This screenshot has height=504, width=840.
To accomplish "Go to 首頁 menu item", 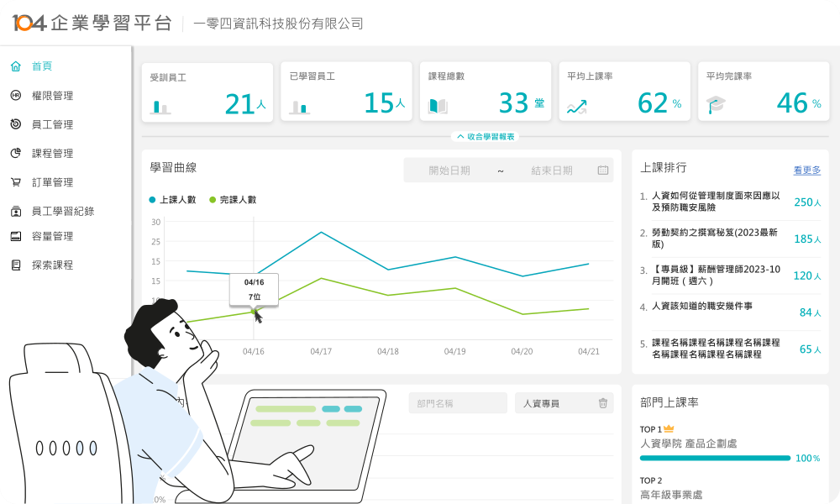I will 42,66.
